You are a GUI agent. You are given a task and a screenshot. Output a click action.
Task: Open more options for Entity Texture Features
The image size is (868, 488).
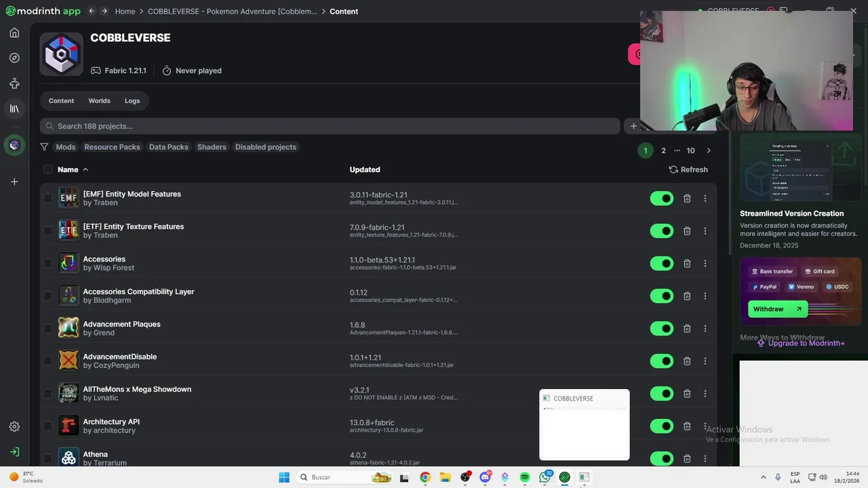[x=705, y=230]
